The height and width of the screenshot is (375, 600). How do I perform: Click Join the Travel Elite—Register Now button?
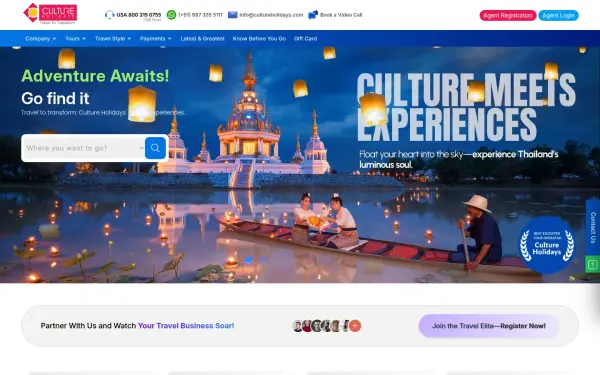tap(489, 326)
